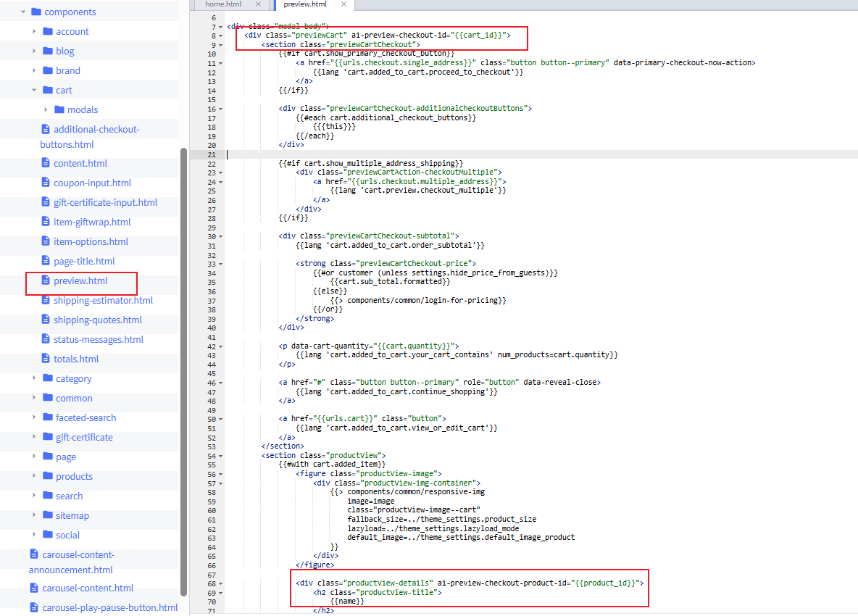Select the preview.html editor tab
This screenshot has height=616, width=858.
point(305,4)
